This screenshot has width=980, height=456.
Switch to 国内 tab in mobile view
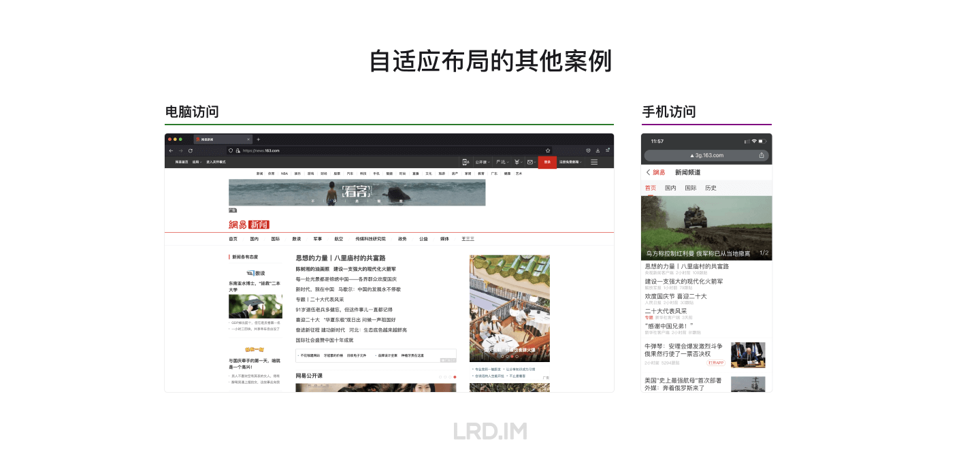[x=670, y=188]
